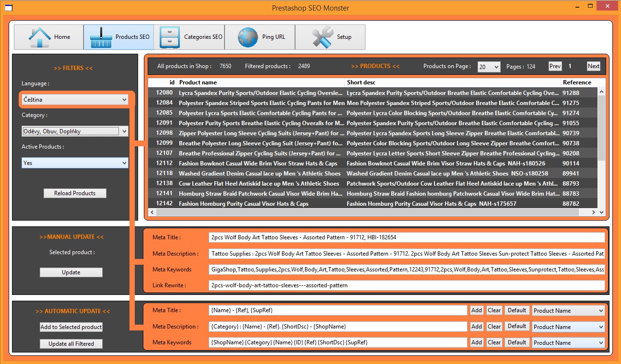Switch to Products SEO tab
The height and width of the screenshot is (364, 621).
tap(119, 37)
